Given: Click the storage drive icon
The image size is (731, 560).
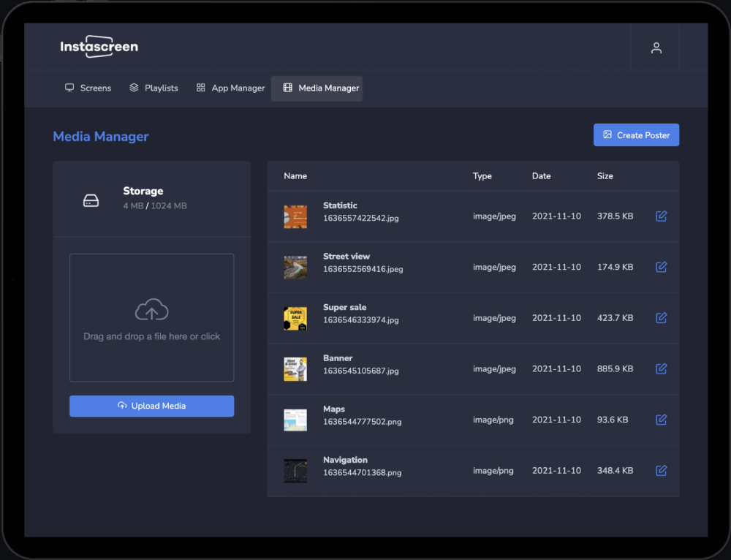Looking at the screenshot, I should (91, 200).
